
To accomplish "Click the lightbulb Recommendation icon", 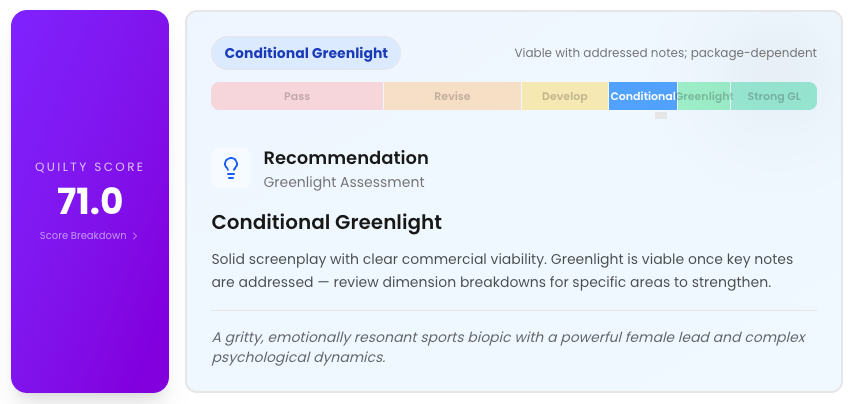I will click(231, 168).
